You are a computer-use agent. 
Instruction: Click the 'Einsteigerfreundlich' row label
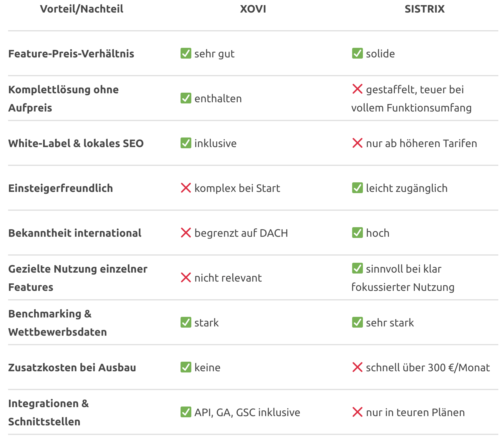coord(61,188)
